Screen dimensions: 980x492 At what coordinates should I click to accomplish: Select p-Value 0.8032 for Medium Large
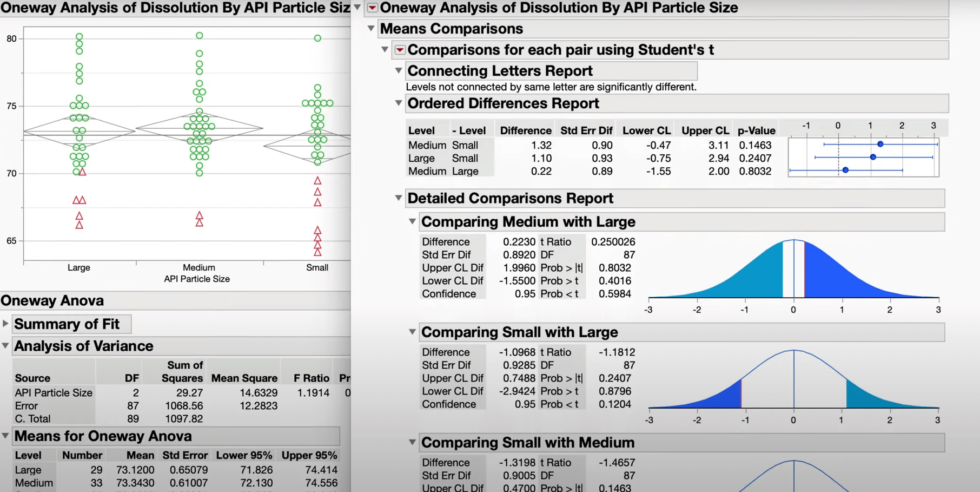pos(755,171)
